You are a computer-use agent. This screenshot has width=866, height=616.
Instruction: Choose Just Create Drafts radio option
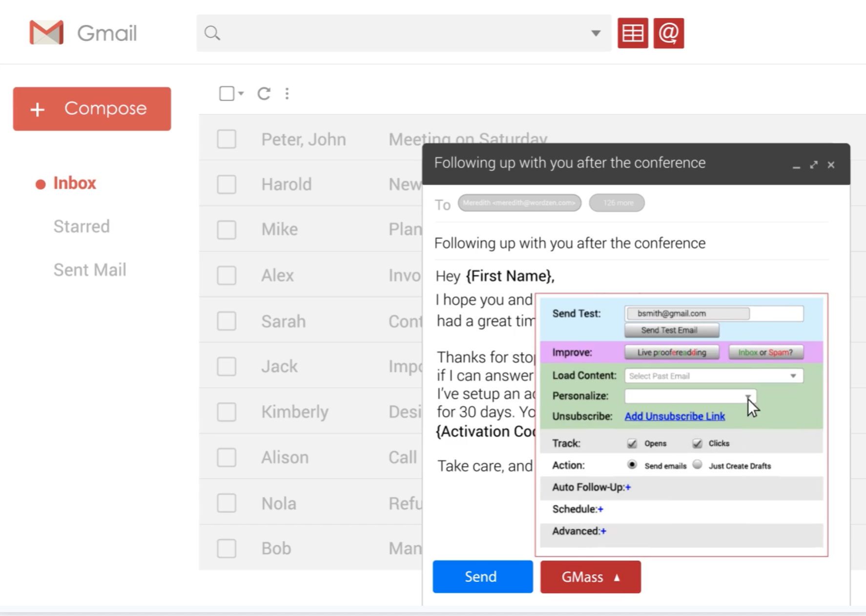pos(698,465)
